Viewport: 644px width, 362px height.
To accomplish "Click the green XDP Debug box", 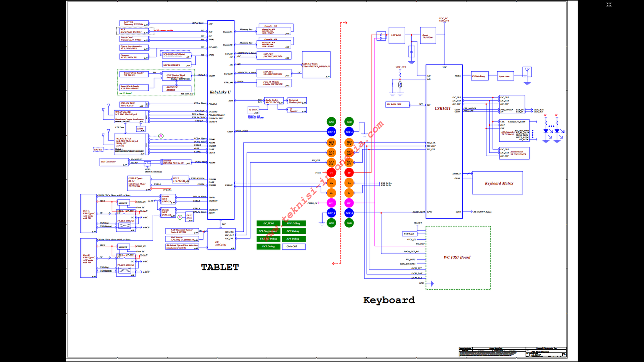I will [x=293, y=223].
